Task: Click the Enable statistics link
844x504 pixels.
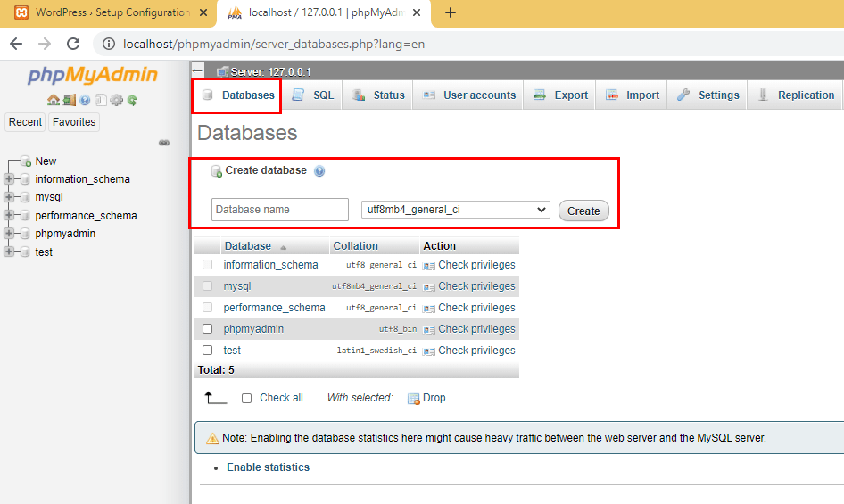Action: coord(268,467)
